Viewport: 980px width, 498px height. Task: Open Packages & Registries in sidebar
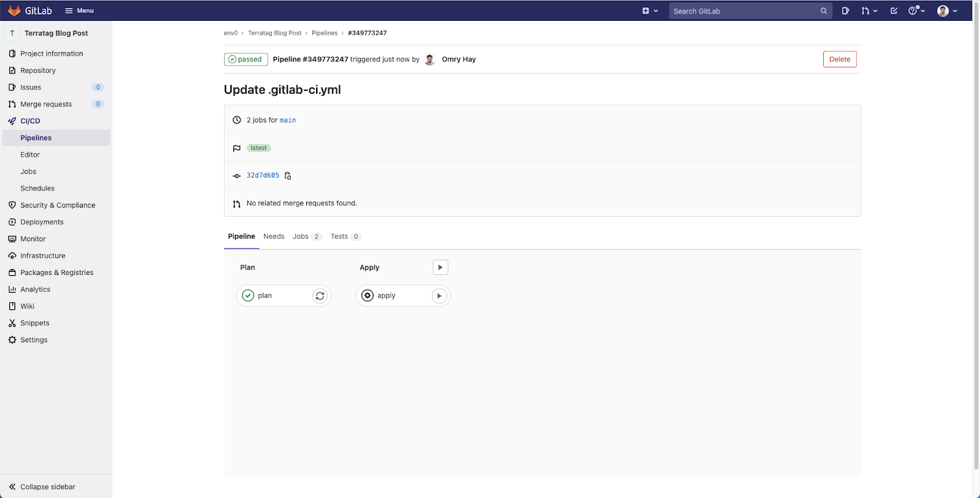(56, 273)
